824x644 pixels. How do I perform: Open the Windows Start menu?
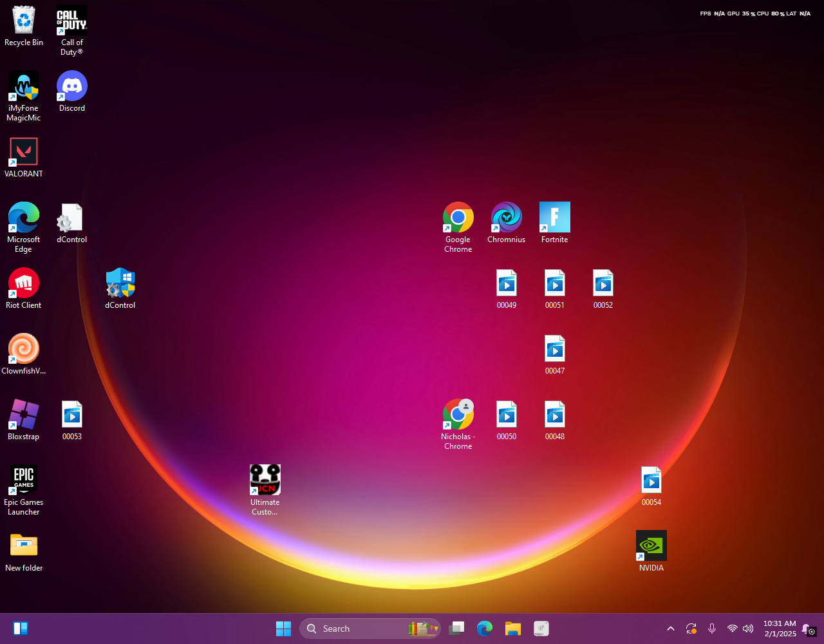(x=283, y=629)
